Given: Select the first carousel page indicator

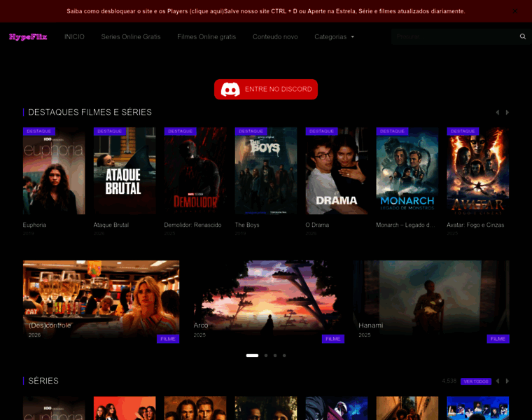Looking at the screenshot, I should pos(252,356).
